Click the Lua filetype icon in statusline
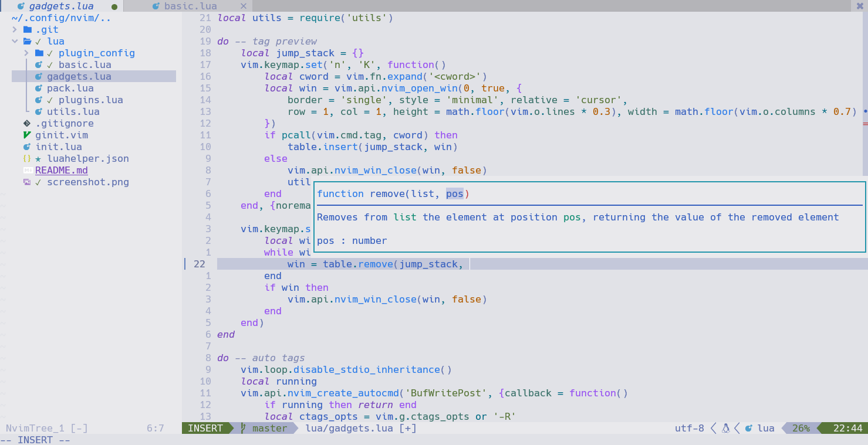The width and height of the screenshot is (868, 445). [x=749, y=428]
